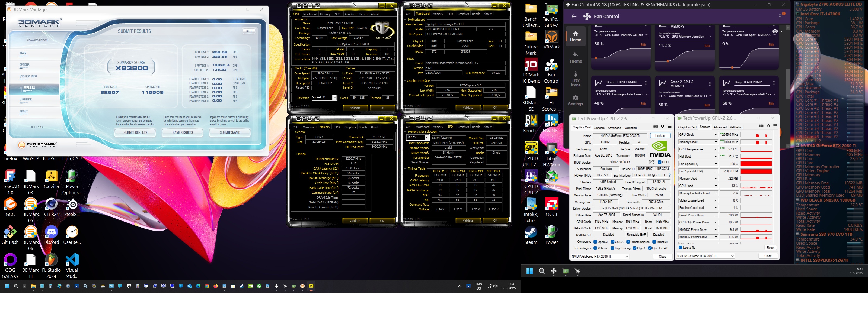868x334 pixels.
Task: Toggle the Ray Tracing checkbox in GPU-Z
Action: (612, 248)
